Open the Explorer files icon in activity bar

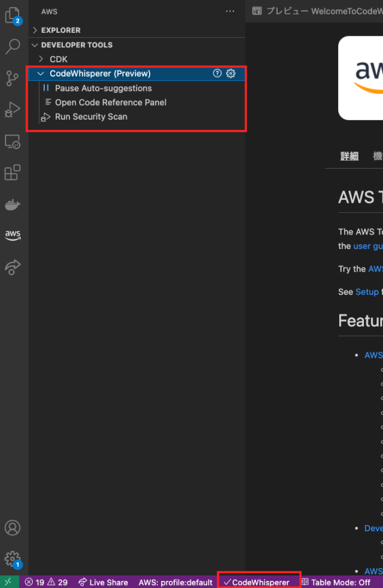13,16
